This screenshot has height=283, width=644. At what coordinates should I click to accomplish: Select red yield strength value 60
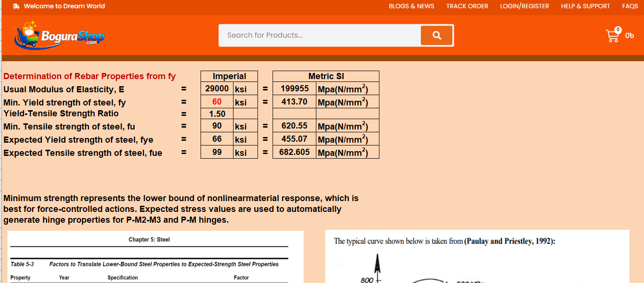217,102
